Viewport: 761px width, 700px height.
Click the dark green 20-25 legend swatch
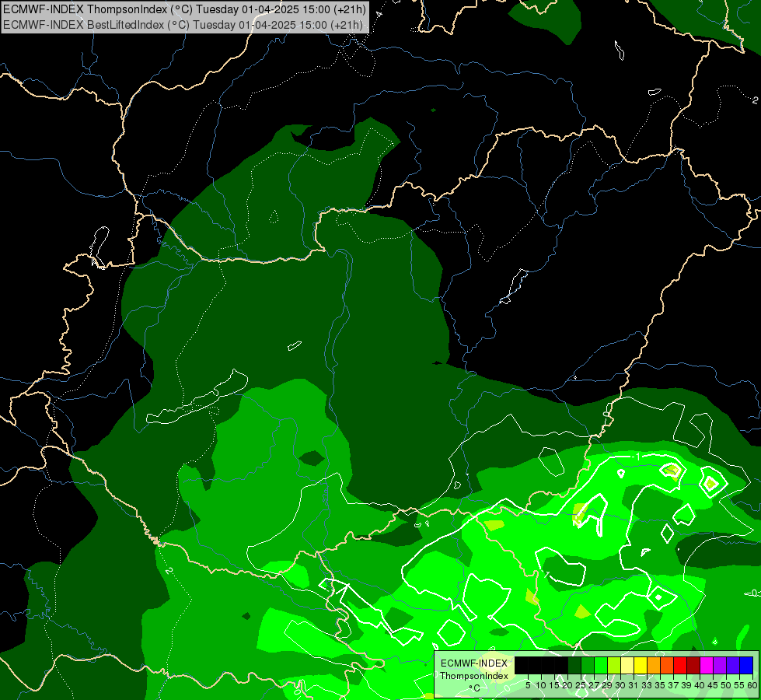coord(574,666)
